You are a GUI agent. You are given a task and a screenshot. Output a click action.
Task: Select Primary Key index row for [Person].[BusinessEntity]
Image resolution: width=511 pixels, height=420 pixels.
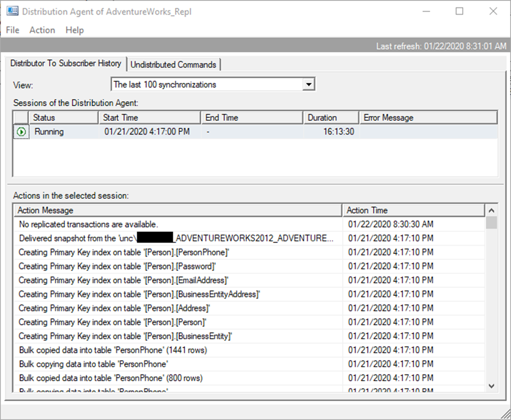249,336
